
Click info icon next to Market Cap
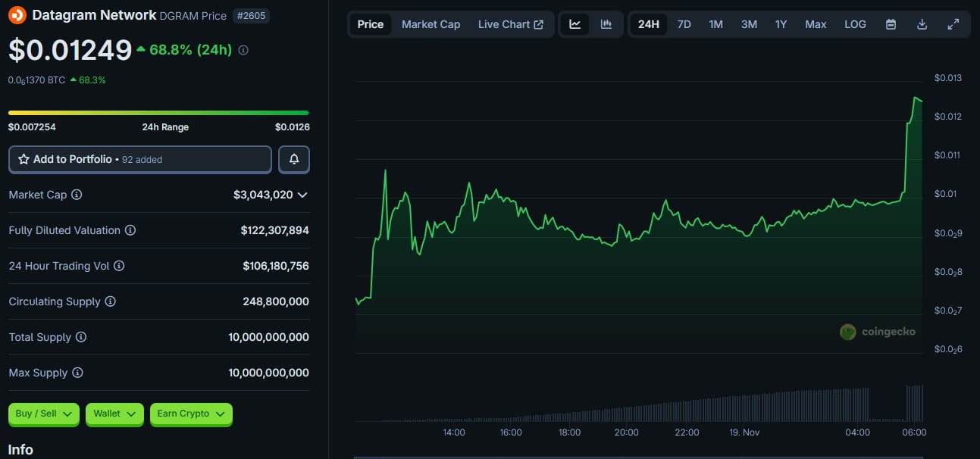tap(77, 195)
